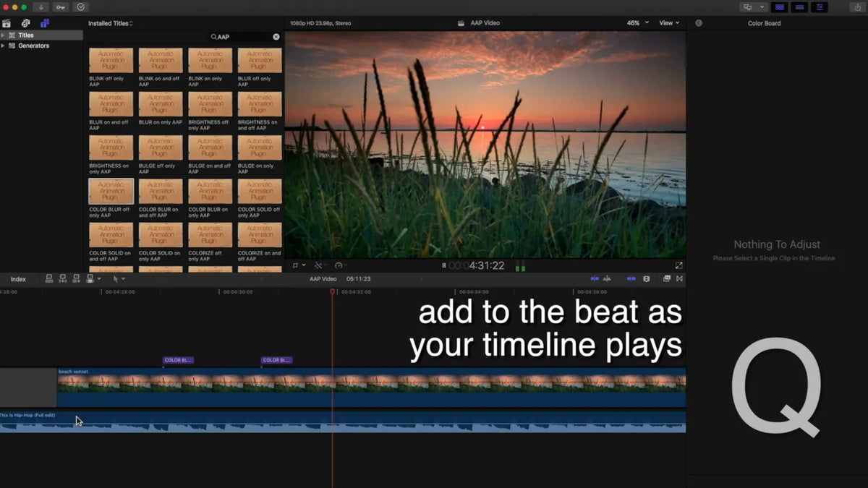Select the BLINK on and off AAP title

161,61
